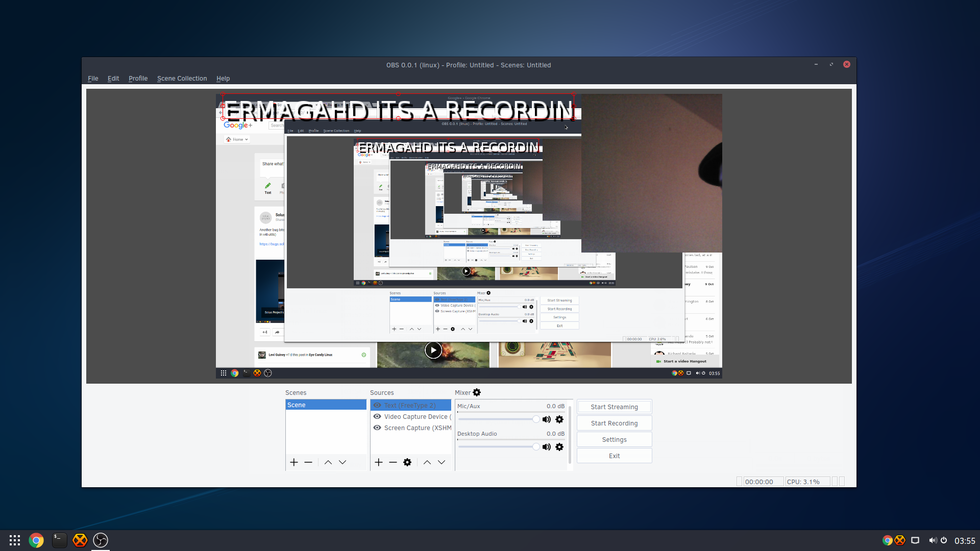Click the Mixer panel scrollbar
This screenshot has height=551, width=980.
[570, 435]
